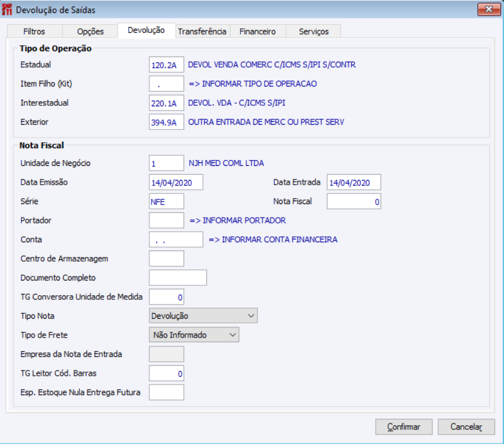Click the Estadual operation code field
The width and height of the screenshot is (504, 444).
(x=166, y=65)
